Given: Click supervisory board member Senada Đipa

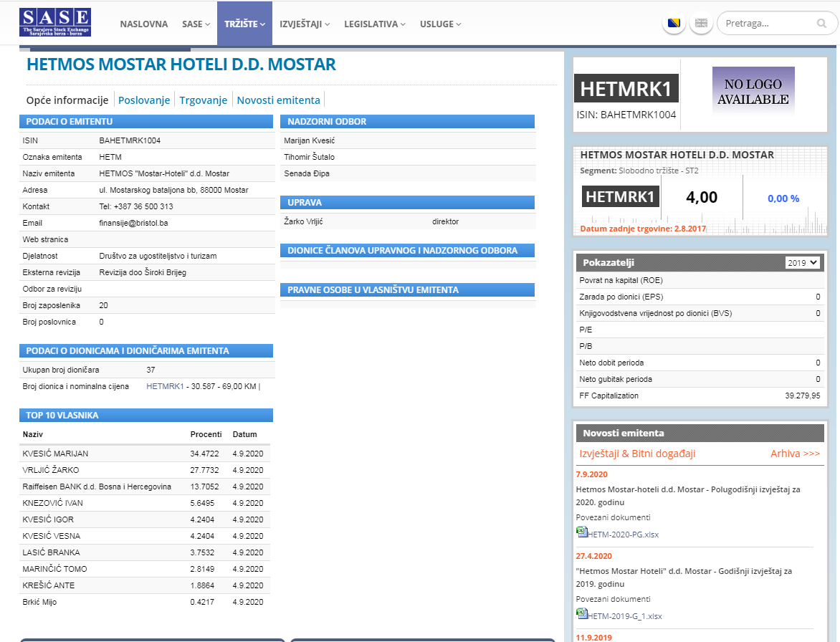Looking at the screenshot, I should pyautogui.click(x=307, y=173).
